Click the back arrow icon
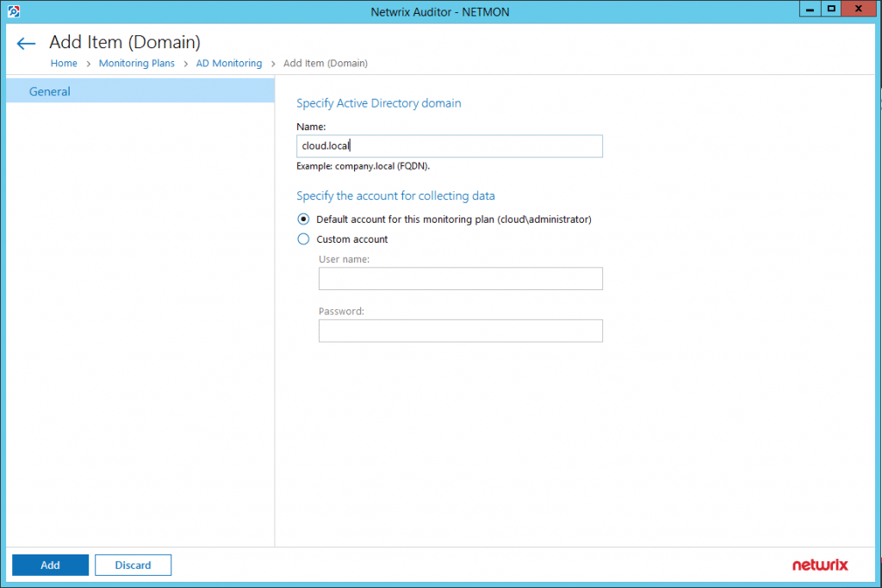This screenshot has height=588, width=882. tap(26, 43)
